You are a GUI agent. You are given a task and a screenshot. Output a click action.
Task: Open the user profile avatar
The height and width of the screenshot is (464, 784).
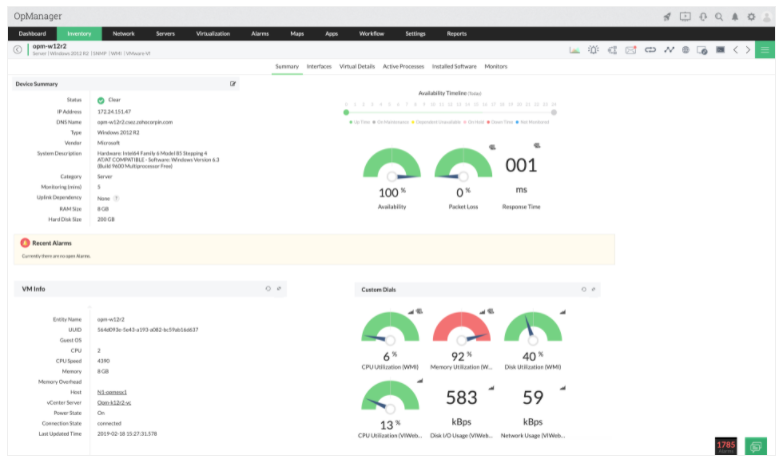pyautogui.click(x=766, y=17)
